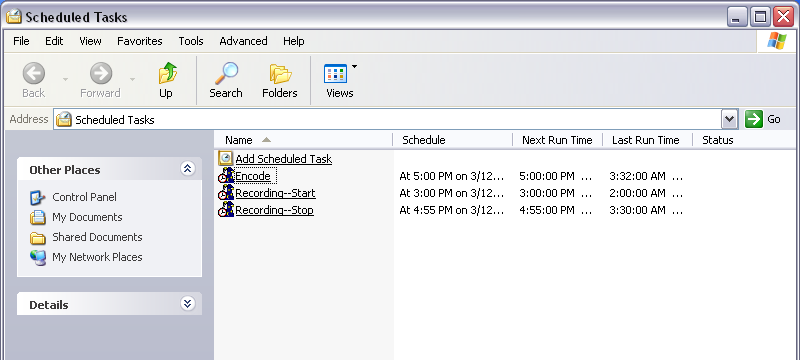Screen dimensions: 800x360
Task: Click the Forward navigation arrow icon
Action: (101, 73)
